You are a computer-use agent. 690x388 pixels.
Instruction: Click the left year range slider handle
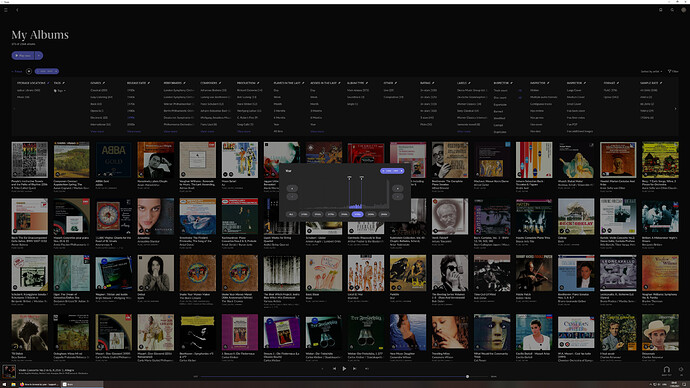point(349,178)
